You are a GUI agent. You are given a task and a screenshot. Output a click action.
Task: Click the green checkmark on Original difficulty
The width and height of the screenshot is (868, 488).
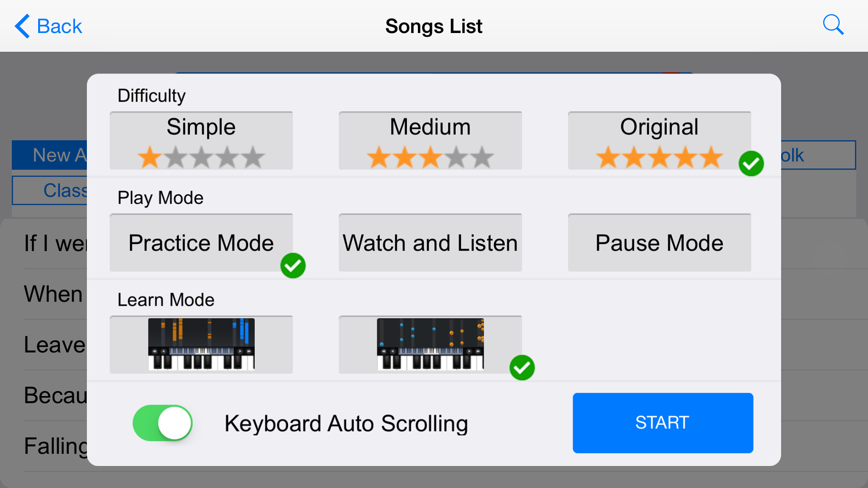(x=751, y=164)
